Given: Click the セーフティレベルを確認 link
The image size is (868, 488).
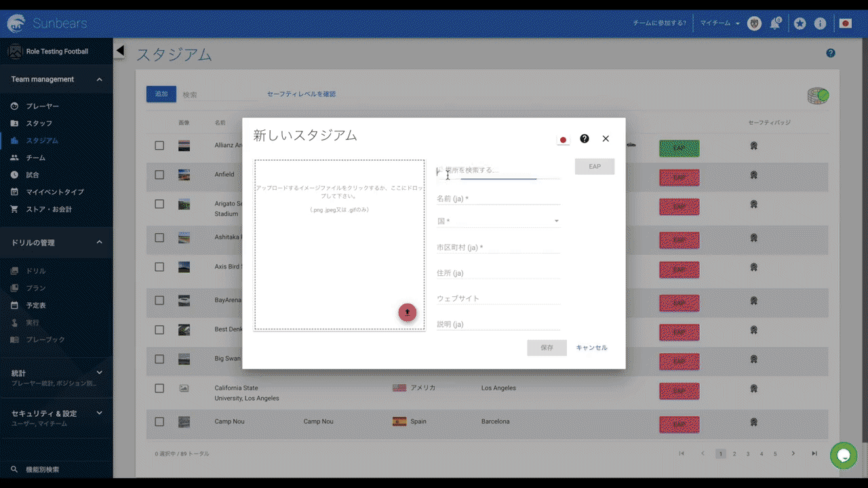Looking at the screenshot, I should tap(300, 94).
